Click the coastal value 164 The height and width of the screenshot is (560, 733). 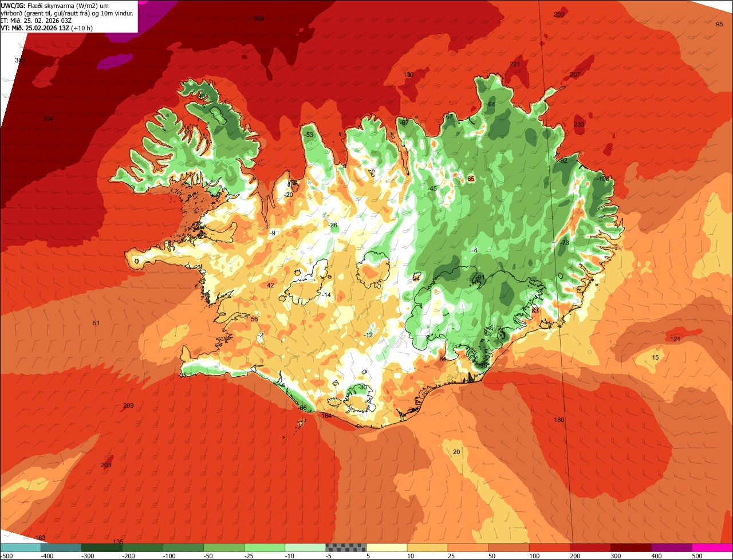[326, 416]
